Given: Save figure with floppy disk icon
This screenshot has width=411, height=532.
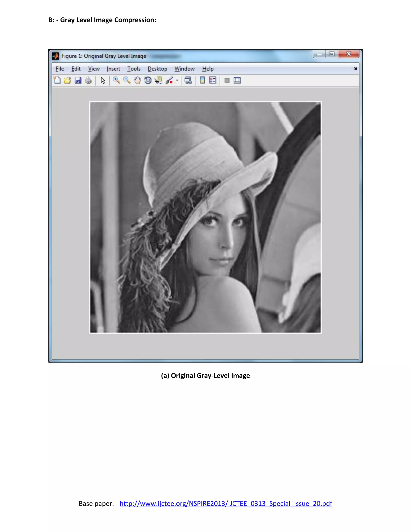Looking at the screenshot, I should (78, 80).
